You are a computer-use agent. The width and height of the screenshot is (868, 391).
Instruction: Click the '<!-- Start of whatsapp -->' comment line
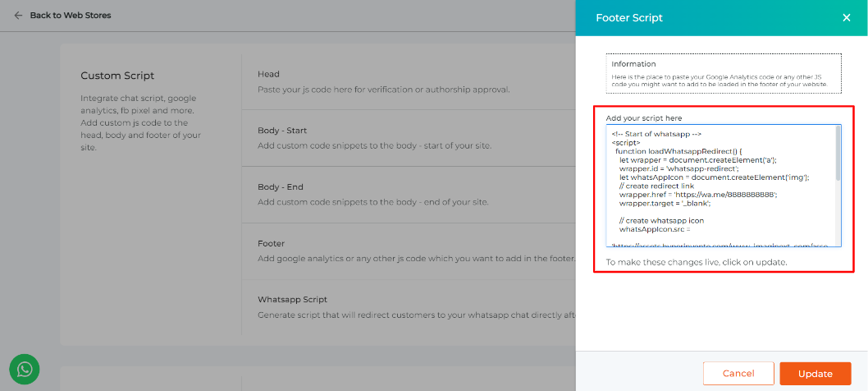[x=657, y=134]
